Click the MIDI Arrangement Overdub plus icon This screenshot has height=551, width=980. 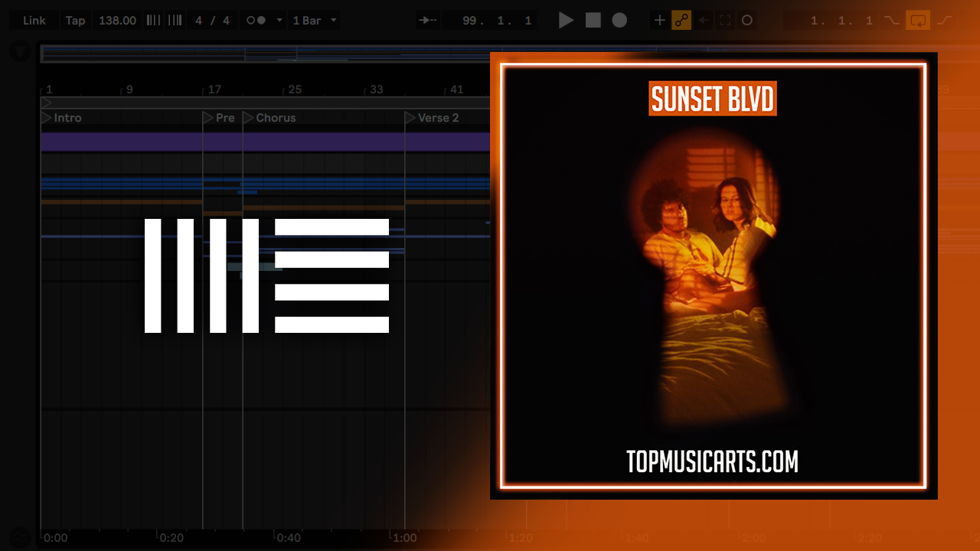[x=659, y=21]
